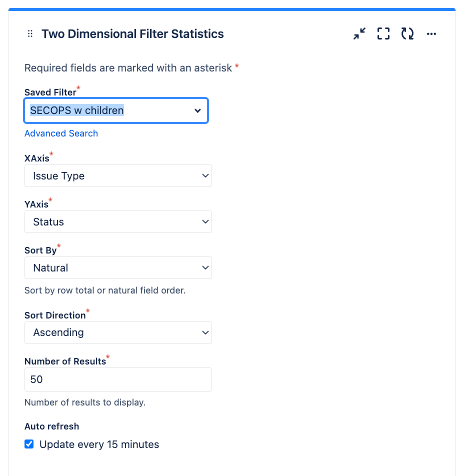This screenshot has height=476, width=465.
Task: Click the XAxis dropdown chevron arrow
Action: point(205,176)
